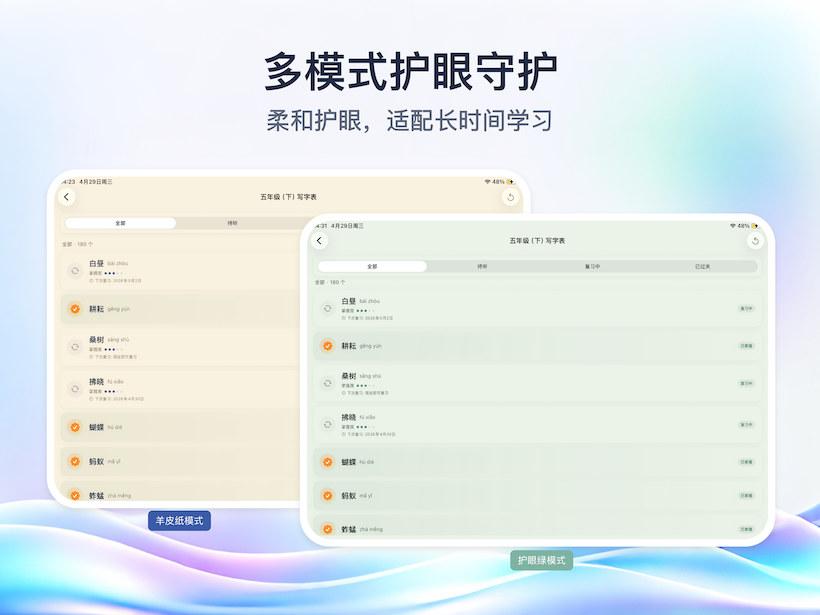Tap the back arrow on the green-mode screen
This screenshot has height=615, width=820.
click(x=320, y=241)
